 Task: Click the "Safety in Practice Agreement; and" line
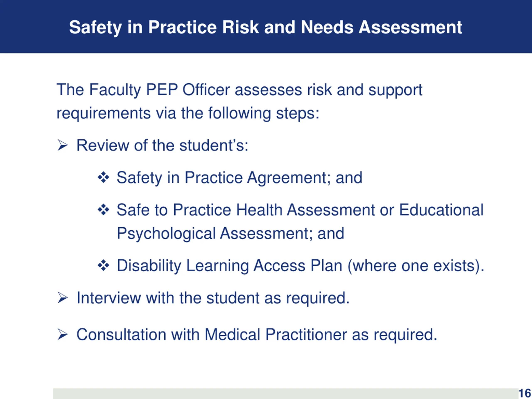(x=239, y=178)
